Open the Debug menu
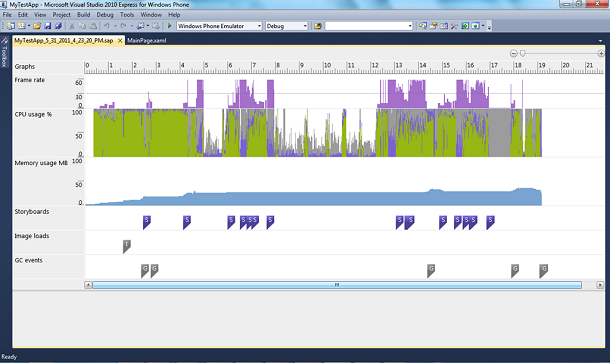The height and width of the screenshot is (363, 610). [105, 15]
